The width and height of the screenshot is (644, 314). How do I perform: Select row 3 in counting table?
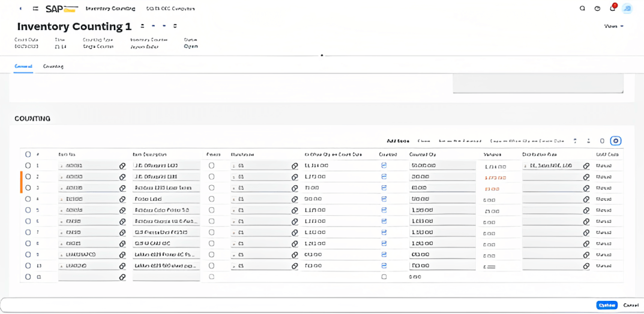tap(28, 188)
